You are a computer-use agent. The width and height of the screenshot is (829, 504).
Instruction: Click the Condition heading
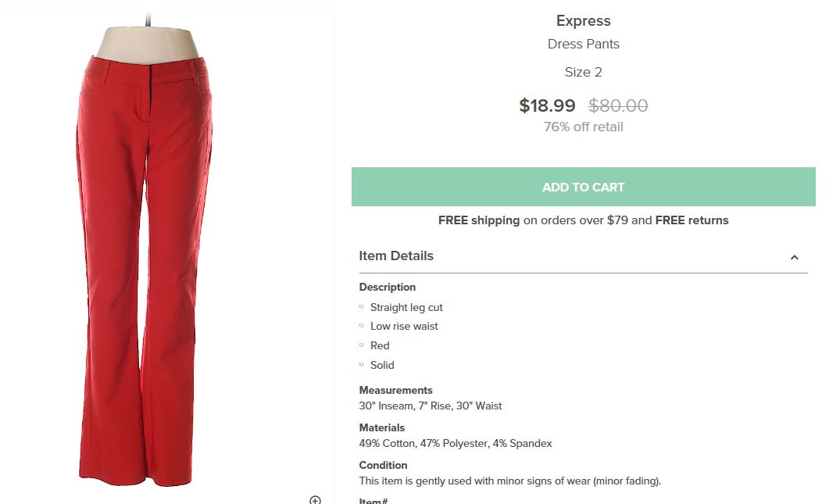click(383, 465)
